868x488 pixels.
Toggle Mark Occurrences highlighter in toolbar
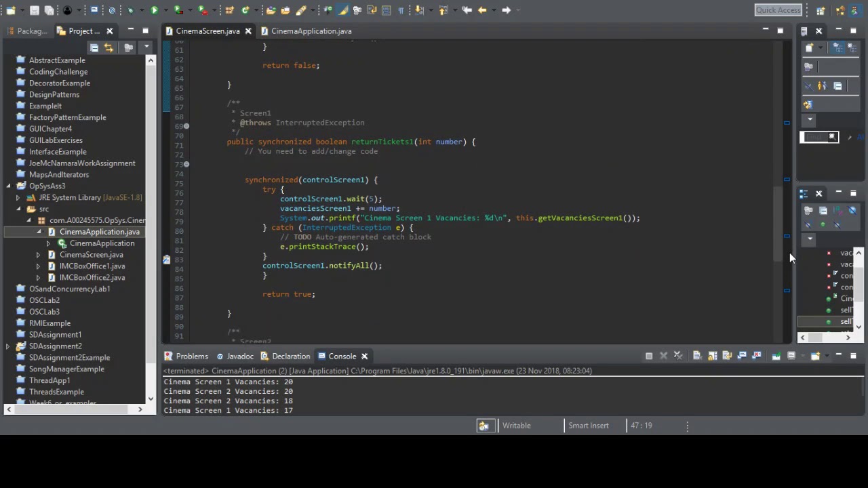[342, 10]
